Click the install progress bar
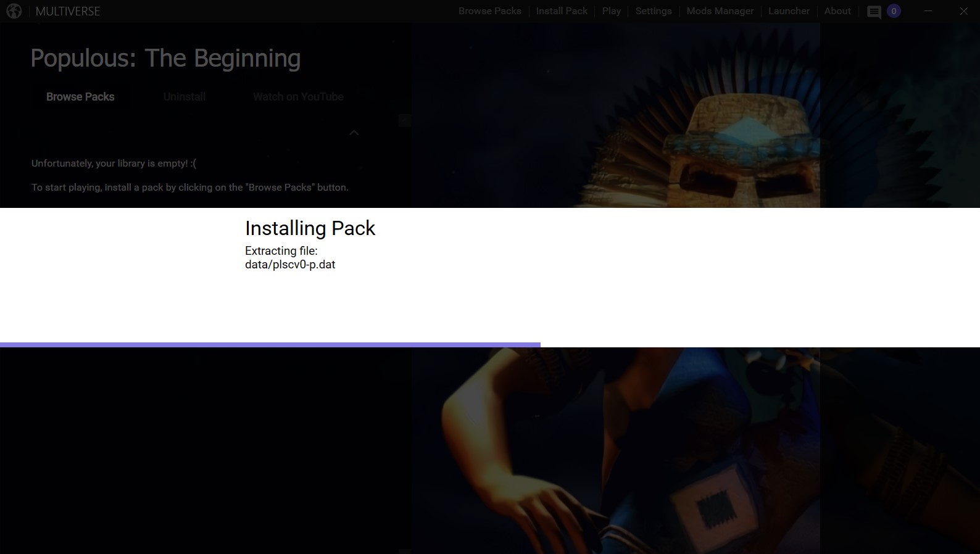980x554 pixels. [490, 345]
